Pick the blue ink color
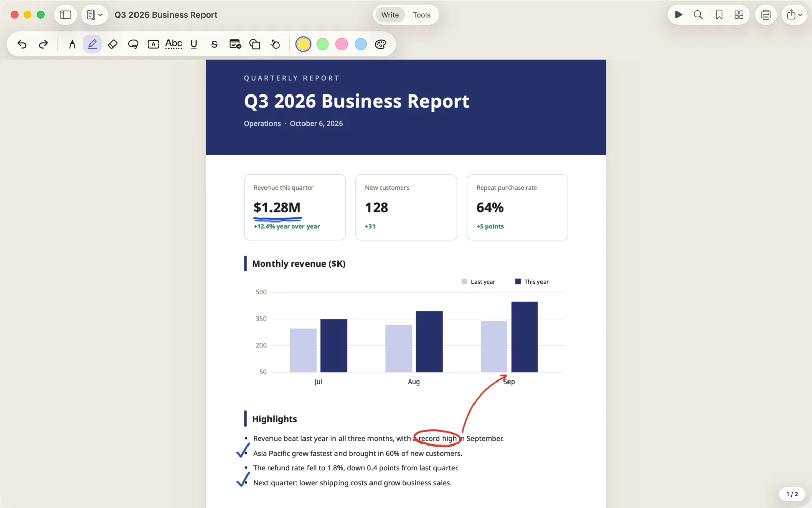The image size is (812, 508). (x=361, y=44)
